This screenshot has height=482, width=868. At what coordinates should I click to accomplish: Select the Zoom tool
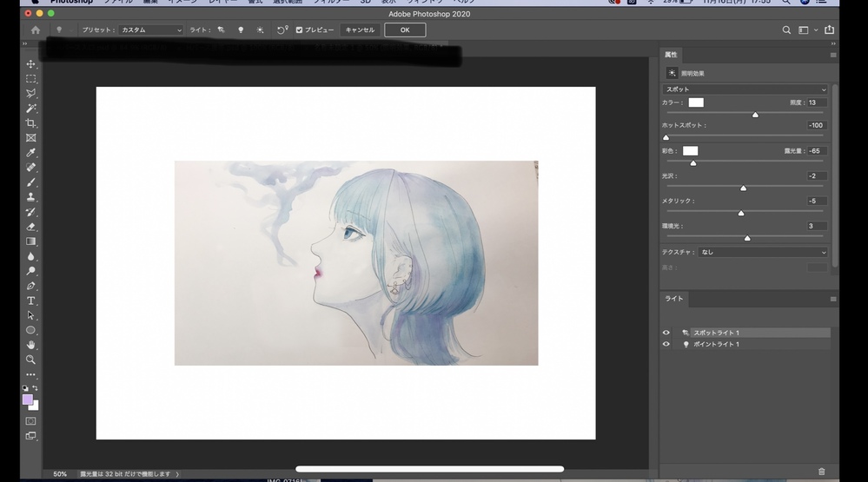[31, 360]
